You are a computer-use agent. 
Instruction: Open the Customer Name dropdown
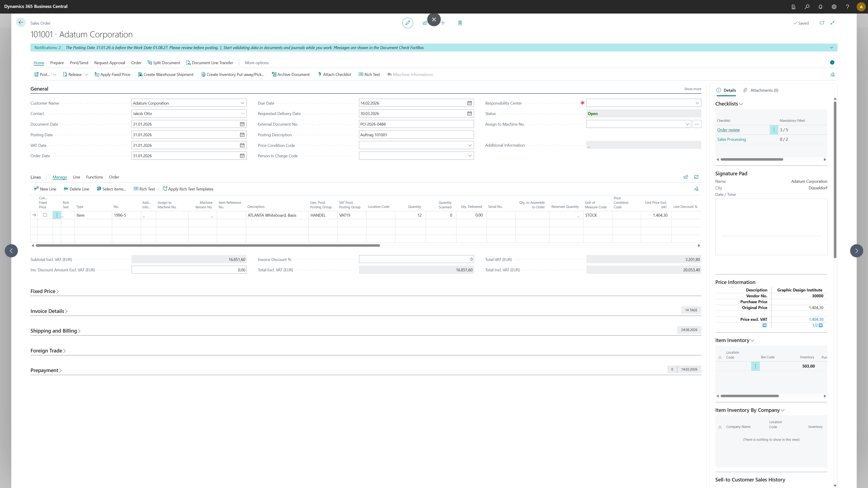(x=242, y=103)
